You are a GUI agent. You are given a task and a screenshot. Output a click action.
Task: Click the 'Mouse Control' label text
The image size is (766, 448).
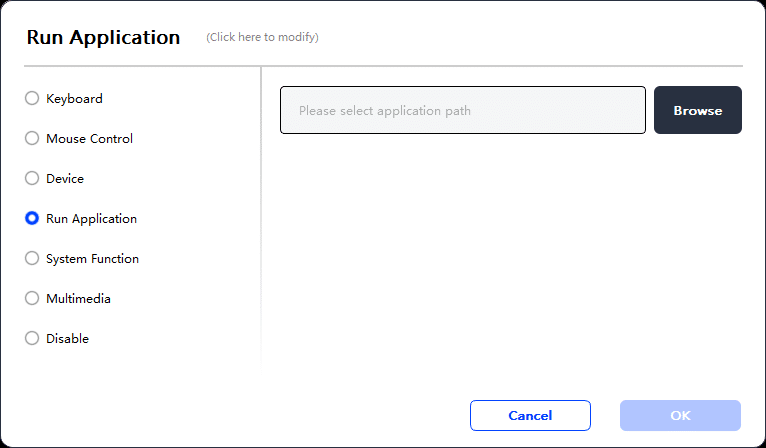89,139
